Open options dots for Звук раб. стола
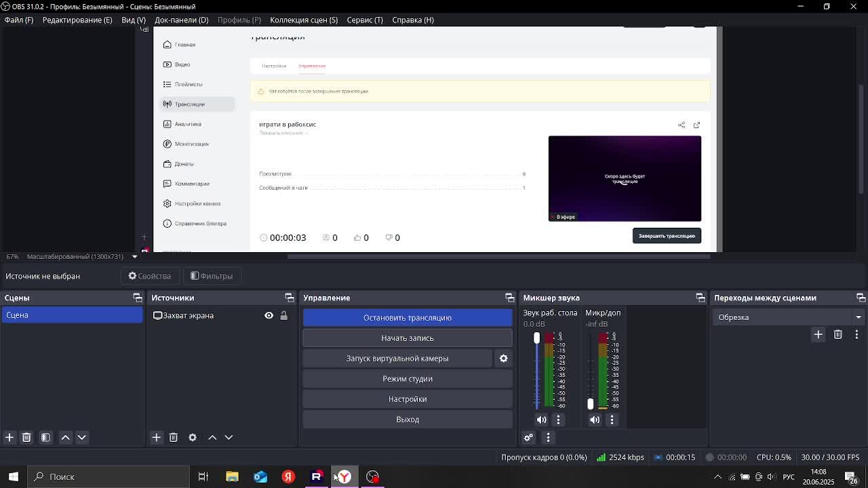The width and height of the screenshot is (868, 488). (558, 420)
